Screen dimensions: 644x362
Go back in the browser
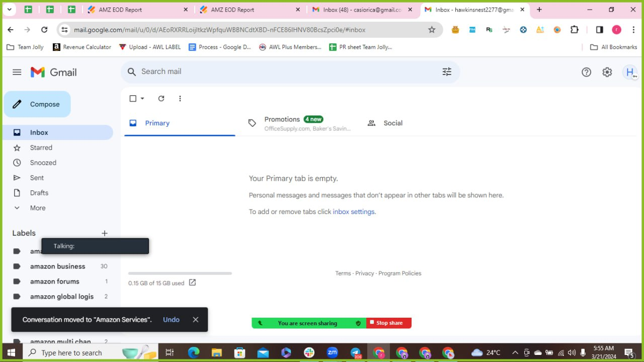click(11, 30)
